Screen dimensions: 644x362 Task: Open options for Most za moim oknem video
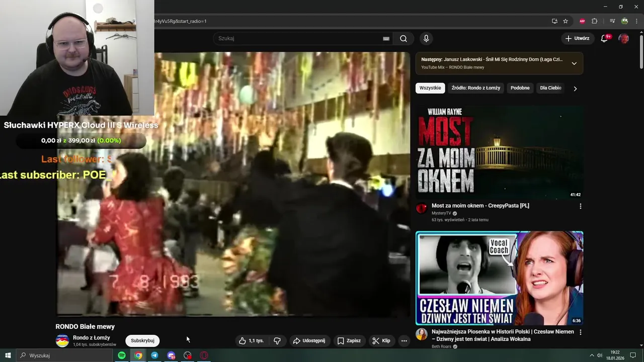point(580,206)
